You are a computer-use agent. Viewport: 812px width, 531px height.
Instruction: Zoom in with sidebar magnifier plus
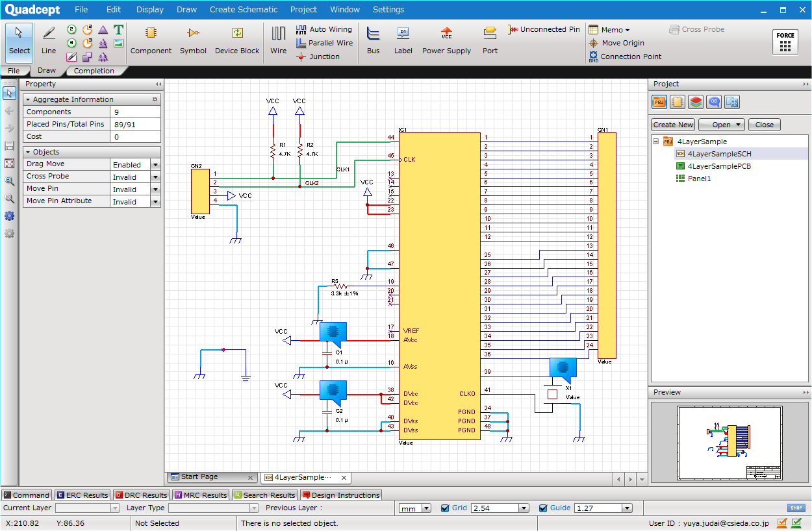(x=9, y=181)
